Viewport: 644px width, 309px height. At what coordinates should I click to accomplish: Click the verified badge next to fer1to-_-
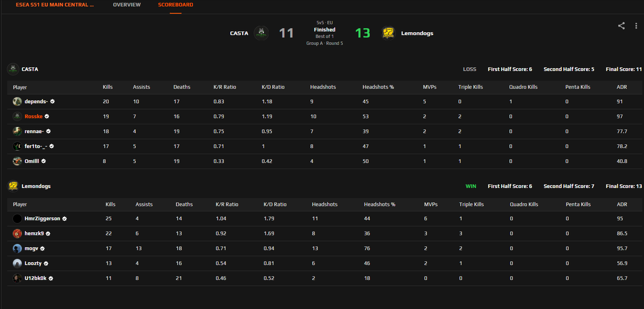[x=52, y=146]
